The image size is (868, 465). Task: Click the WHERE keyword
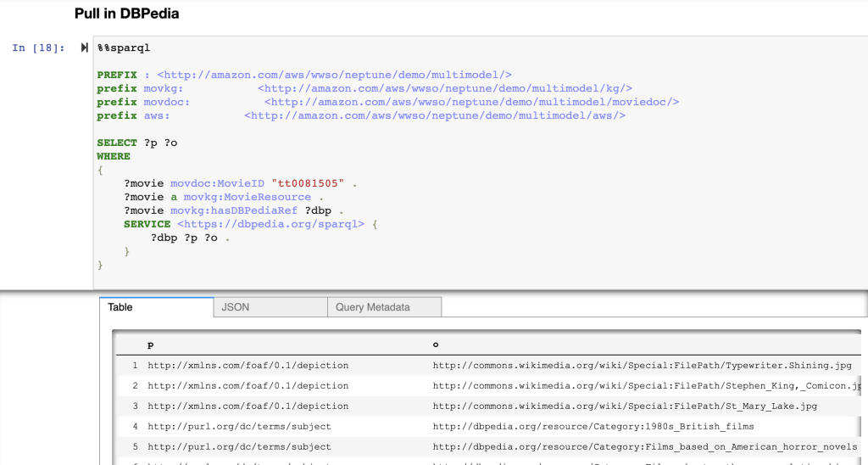tap(114, 156)
